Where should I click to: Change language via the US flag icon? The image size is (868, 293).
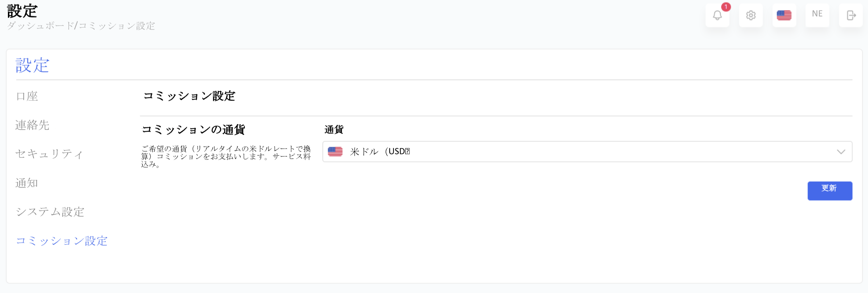784,15
